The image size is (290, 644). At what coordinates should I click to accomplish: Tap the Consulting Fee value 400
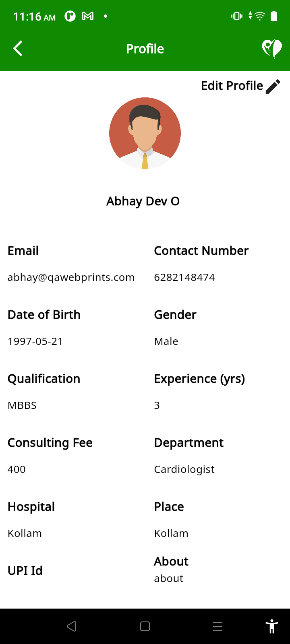point(17,469)
